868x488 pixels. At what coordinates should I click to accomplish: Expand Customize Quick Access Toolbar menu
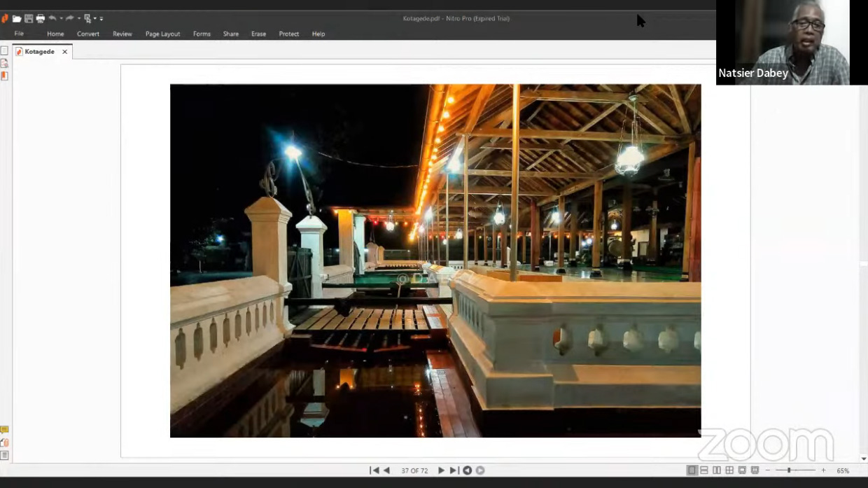(x=101, y=19)
